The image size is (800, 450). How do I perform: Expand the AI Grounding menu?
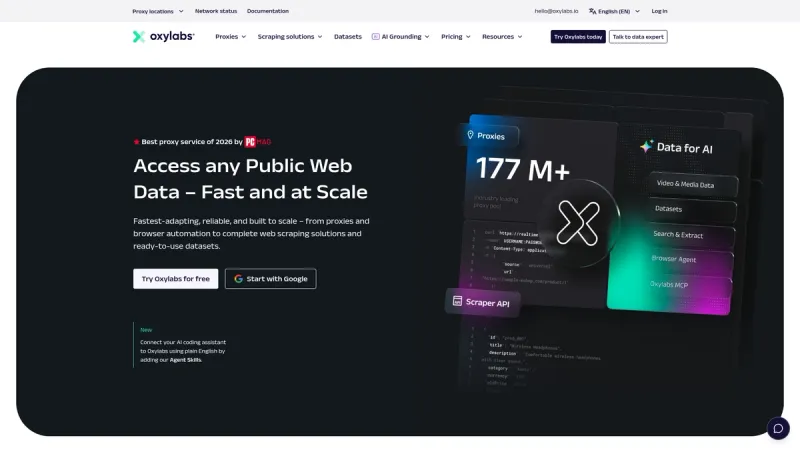401,37
